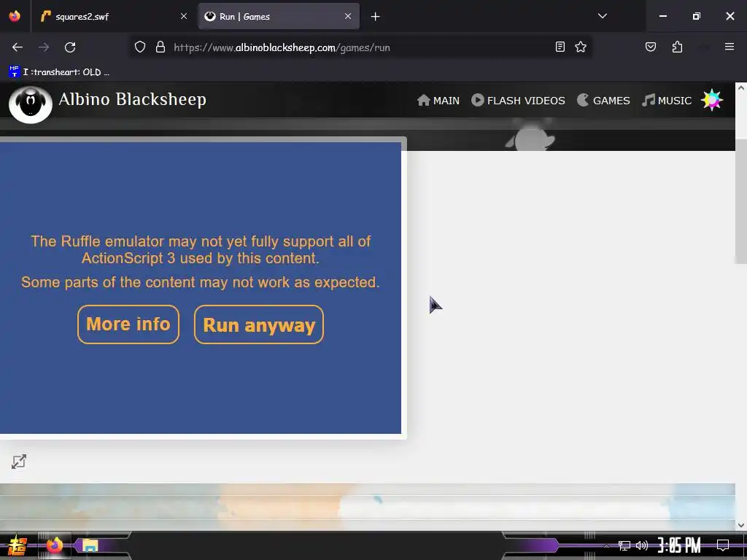Open File Explorer from taskbar

pyautogui.click(x=90, y=545)
